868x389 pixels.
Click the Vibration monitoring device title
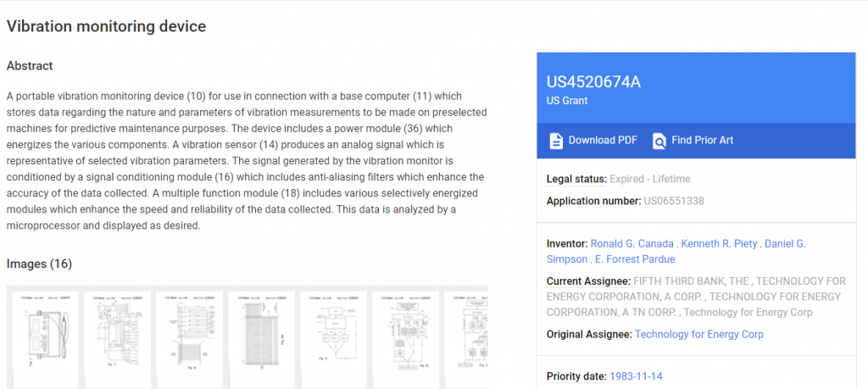coord(106,26)
